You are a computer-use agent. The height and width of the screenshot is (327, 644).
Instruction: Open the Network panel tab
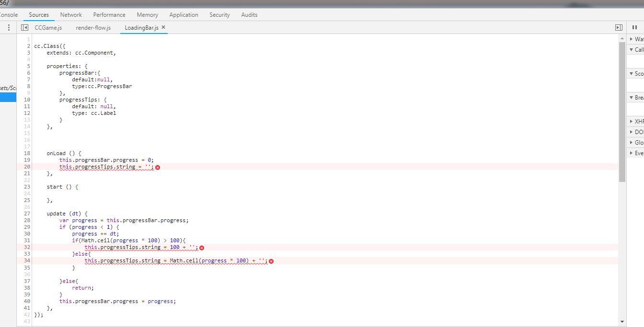click(x=71, y=15)
